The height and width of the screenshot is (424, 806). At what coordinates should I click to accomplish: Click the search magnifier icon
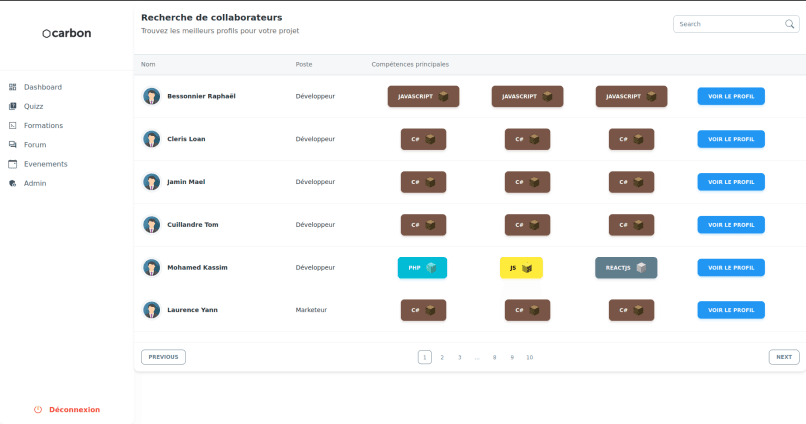(789, 24)
